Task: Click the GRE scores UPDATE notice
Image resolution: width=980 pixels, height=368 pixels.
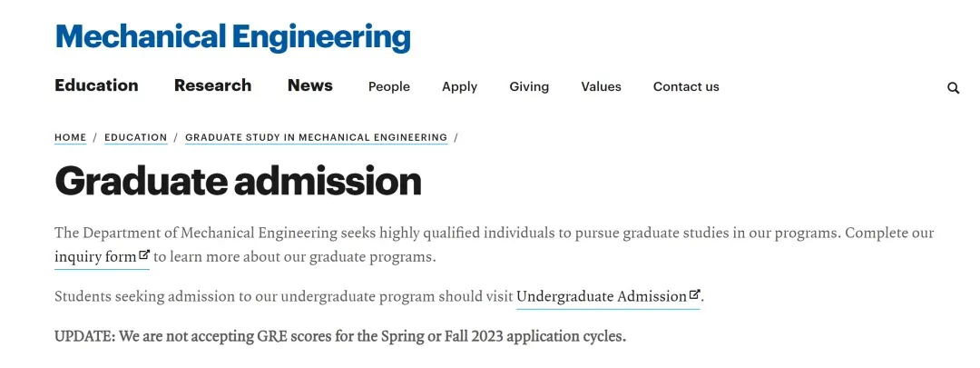Action: tap(339, 336)
